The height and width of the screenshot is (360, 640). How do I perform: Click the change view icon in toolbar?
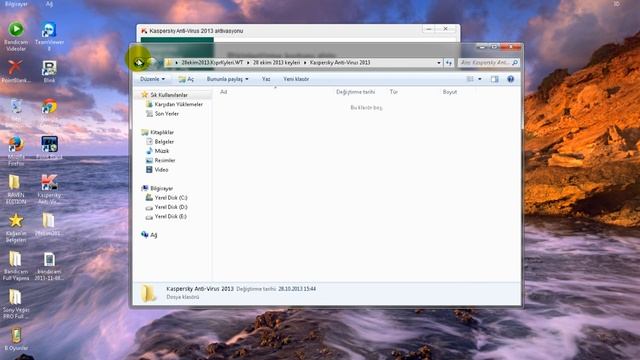pos(471,79)
